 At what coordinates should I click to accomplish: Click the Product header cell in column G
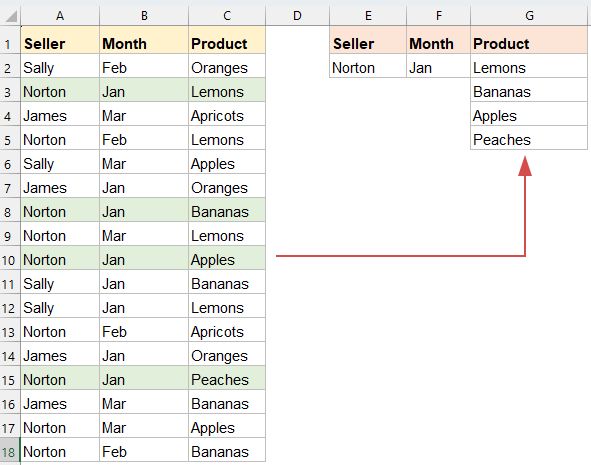pyautogui.click(x=529, y=44)
